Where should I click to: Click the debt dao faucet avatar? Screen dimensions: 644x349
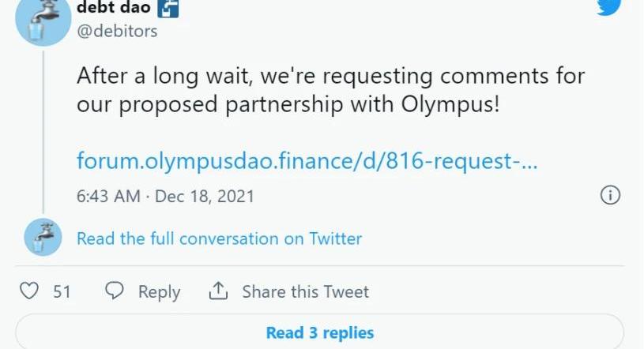pos(43,19)
